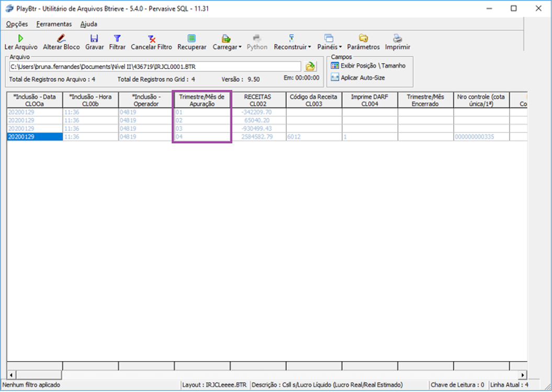Click the Arquivo path input field
The image size is (552, 392).
155,67
